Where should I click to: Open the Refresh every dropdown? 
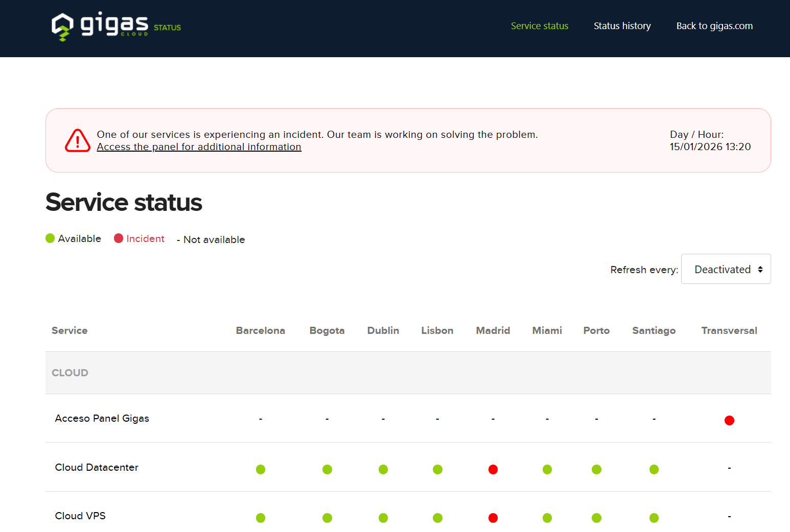point(726,269)
